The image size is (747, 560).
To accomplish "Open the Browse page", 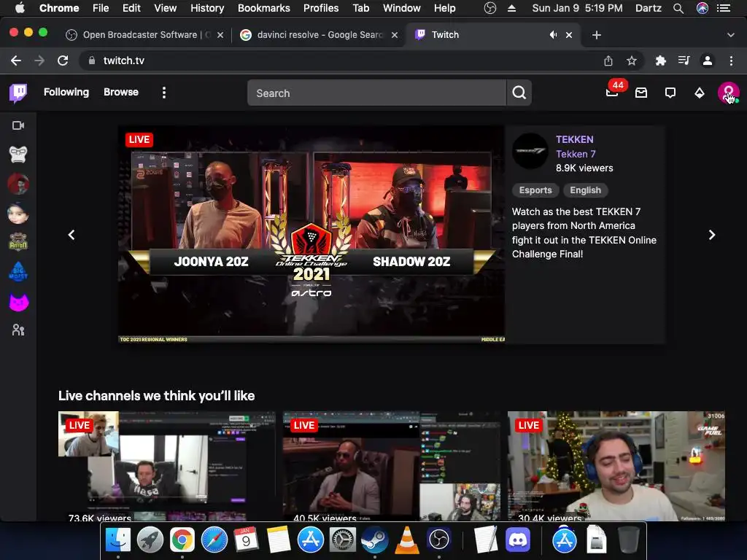I will coord(121,92).
